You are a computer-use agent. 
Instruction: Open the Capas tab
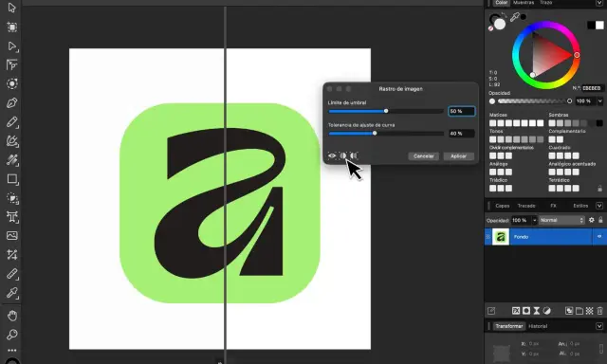coord(502,206)
